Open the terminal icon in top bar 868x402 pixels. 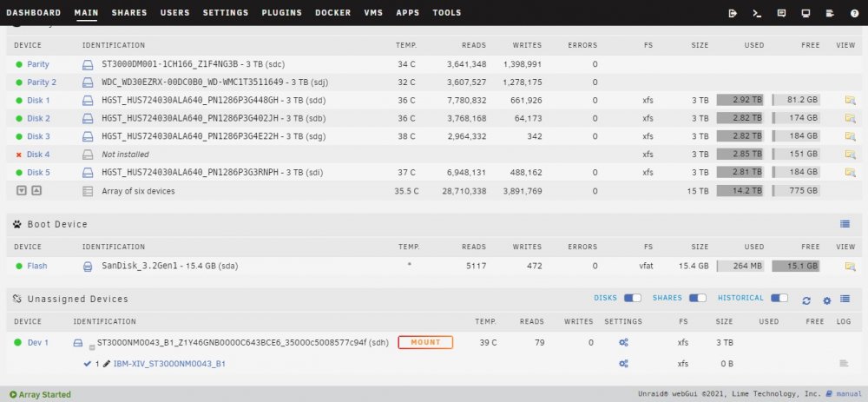[x=757, y=13]
